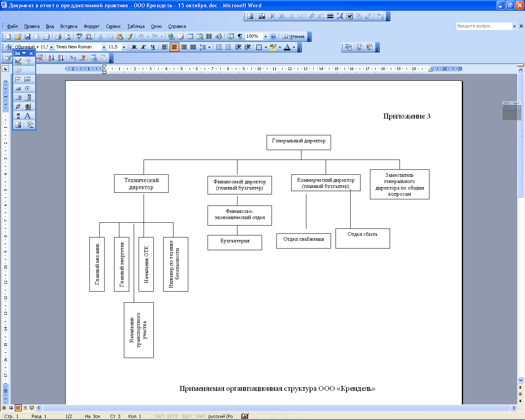Insert an image control
Viewport: 525px width, 420px height.
pos(18,124)
